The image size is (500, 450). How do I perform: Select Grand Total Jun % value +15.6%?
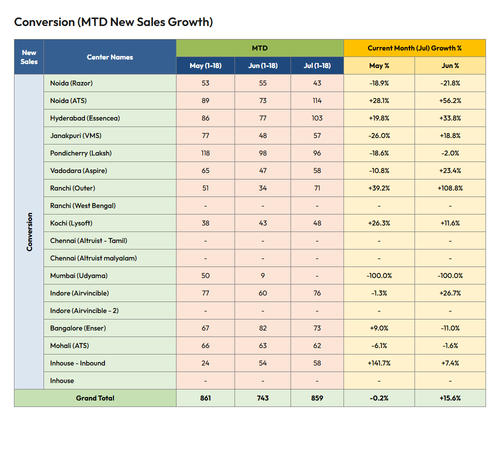(450, 398)
